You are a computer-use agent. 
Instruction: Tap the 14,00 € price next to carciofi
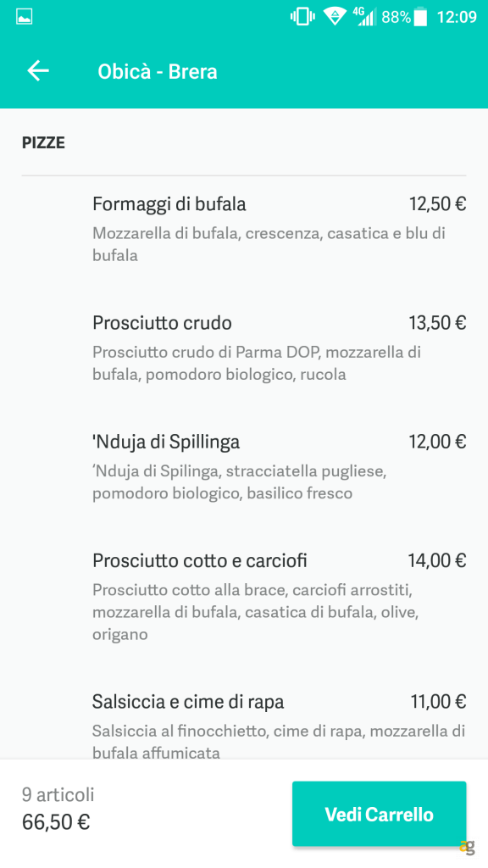438,560
